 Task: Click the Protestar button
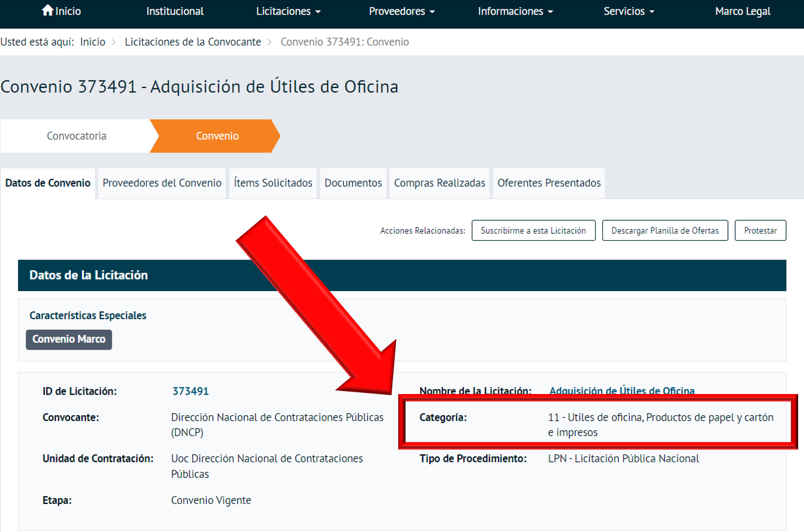pos(760,230)
